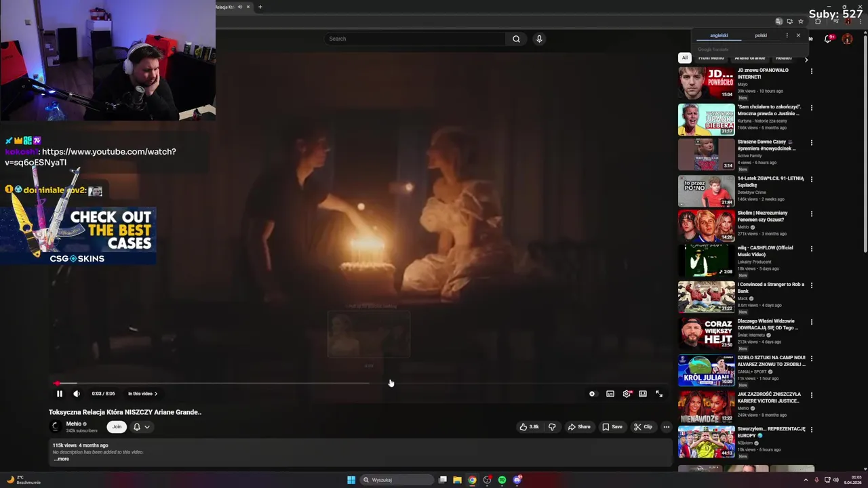
Task: Show more filter chips with arrow
Action: point(806,60)
